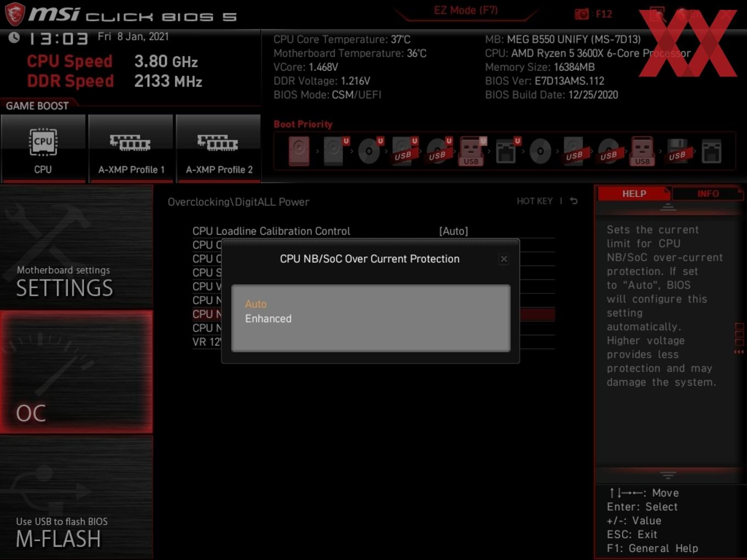Toggle CPU Game Boost

coord(43,148)
